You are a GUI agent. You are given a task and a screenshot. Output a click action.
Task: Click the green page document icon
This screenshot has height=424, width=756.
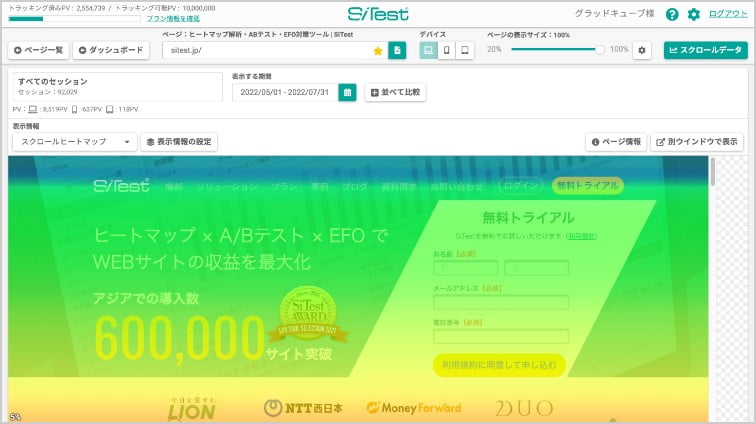(397, 50)
